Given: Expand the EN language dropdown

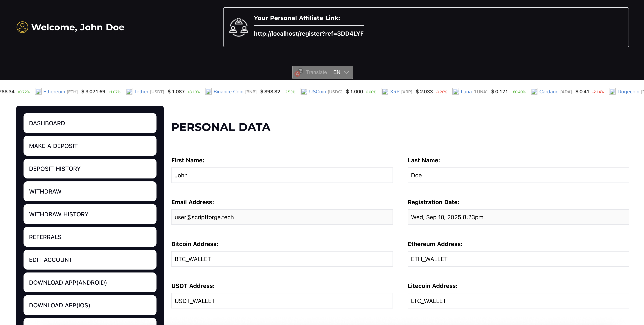Looking at the screenshot, I should pyautogui.click(x=341, y=72).
